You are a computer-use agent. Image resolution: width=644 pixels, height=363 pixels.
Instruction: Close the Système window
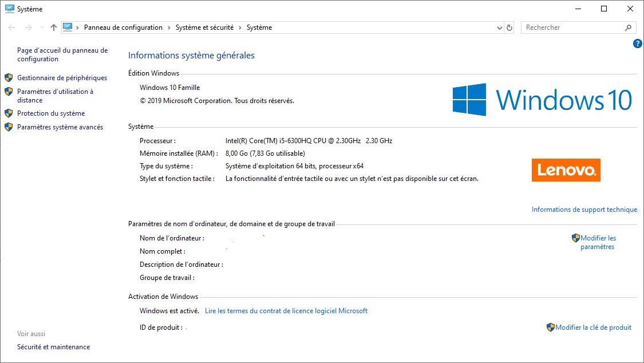click(x=630, y=9)
